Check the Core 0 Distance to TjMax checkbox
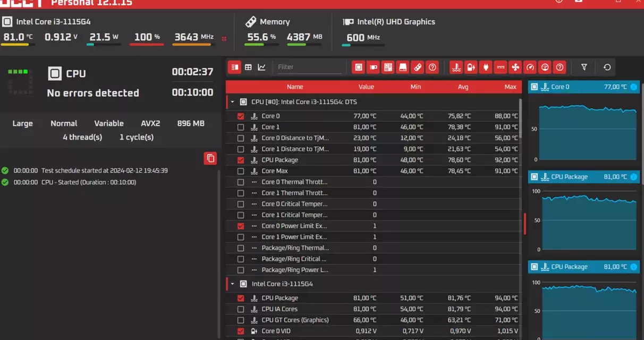The height and width of the screenshot is (340, 644). coord(241,138)
